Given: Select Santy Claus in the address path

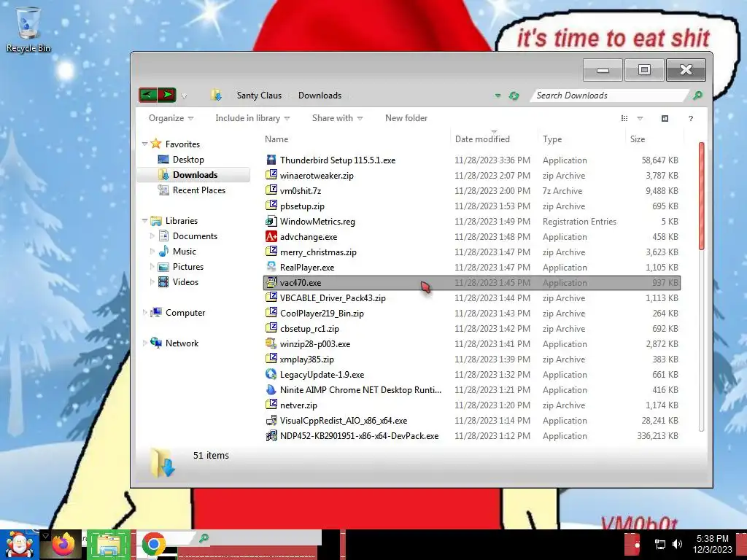Looking at the screenshot, I should pyautogui.click(x=259, y=96).
